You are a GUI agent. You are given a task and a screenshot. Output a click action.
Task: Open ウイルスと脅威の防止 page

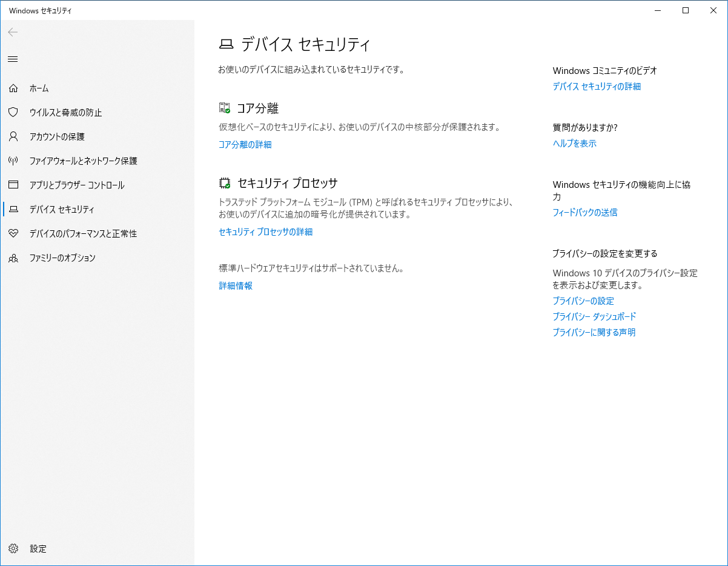click(66, 113)
